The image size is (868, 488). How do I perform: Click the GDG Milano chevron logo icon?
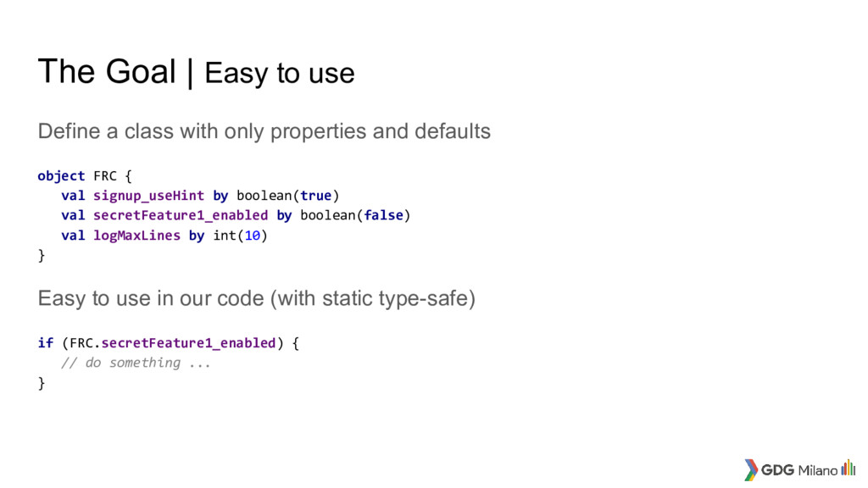[x=751, y=469]
